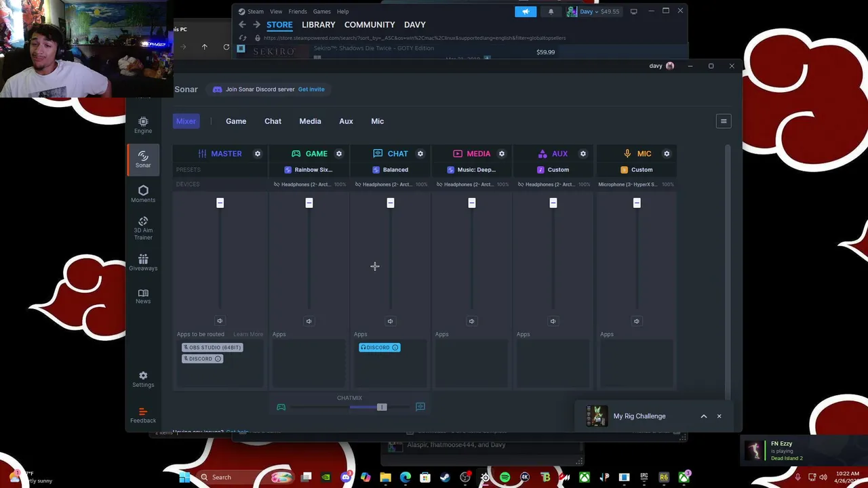
Task: Click the MASTER volume slider handle
Action: pyautogui.click(x=220, y=203)
